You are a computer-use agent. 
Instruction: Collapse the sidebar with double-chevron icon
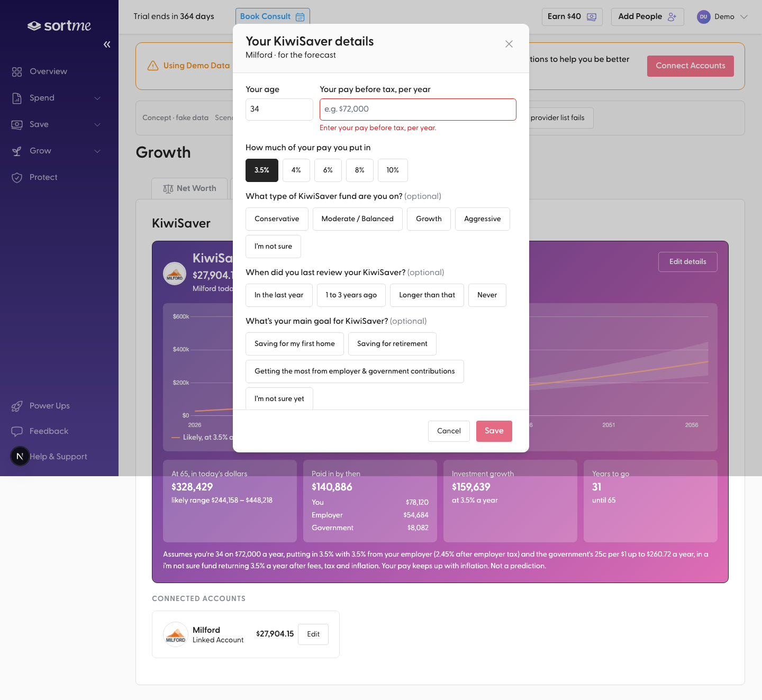[x=107, y=44]
